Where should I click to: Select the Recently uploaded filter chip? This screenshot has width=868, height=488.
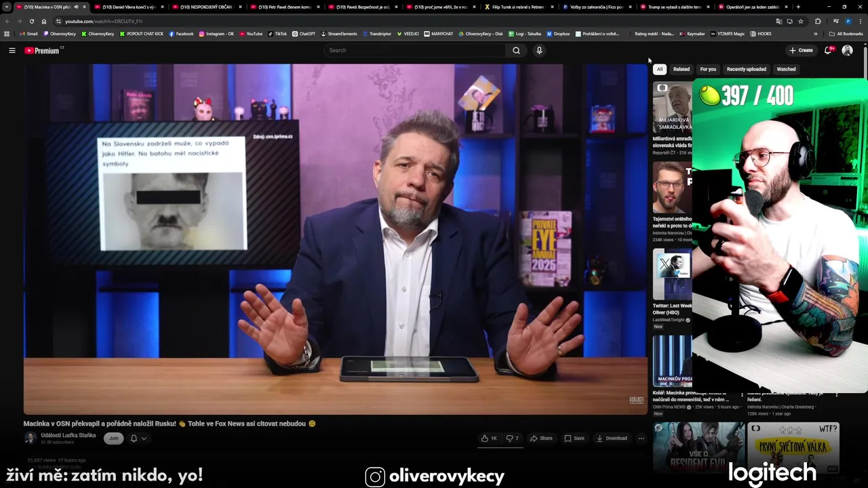point(747,69)
